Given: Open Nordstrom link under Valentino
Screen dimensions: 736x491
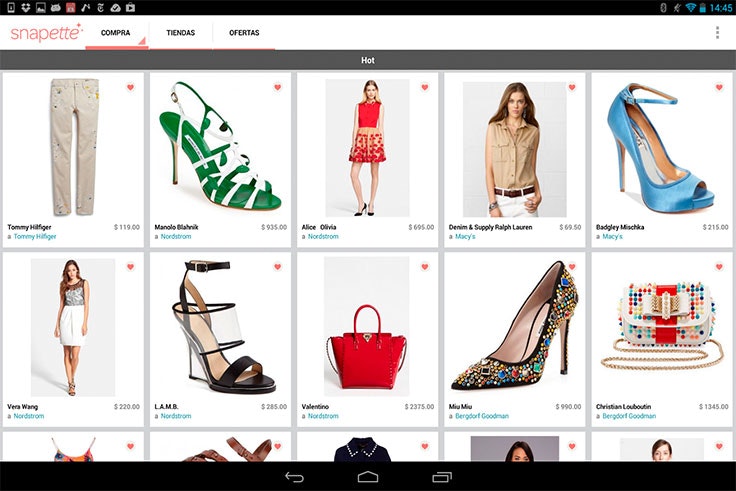Looking at the screenshot, I should (x=323, y=416).
